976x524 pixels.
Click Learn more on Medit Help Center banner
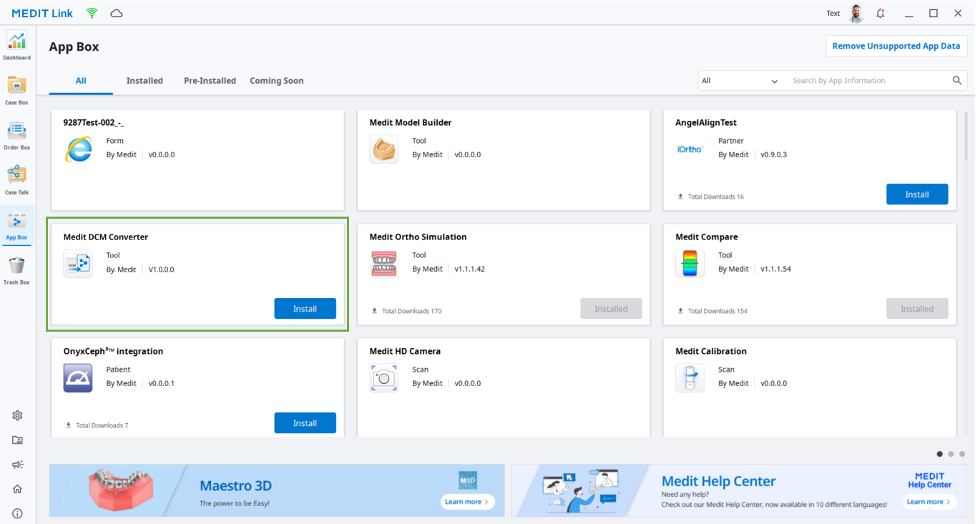(929, 502)
